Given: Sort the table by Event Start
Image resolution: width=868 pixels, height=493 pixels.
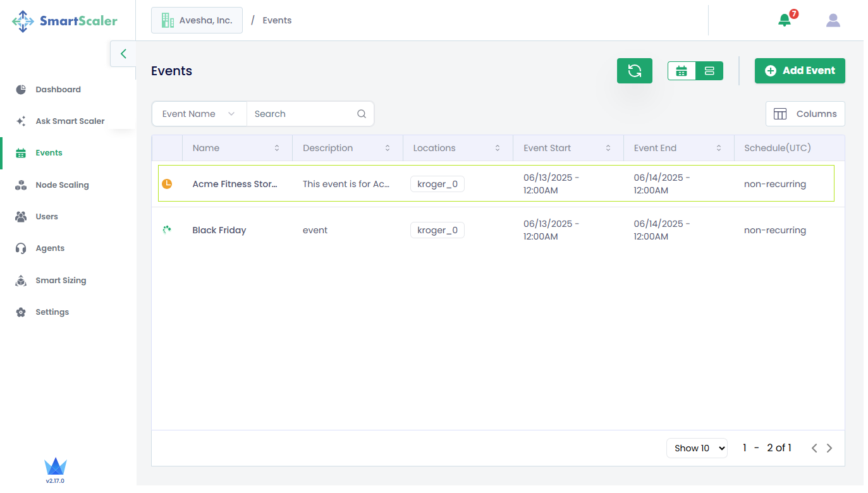Looking at the screenshot, I should tap(608, 149).
